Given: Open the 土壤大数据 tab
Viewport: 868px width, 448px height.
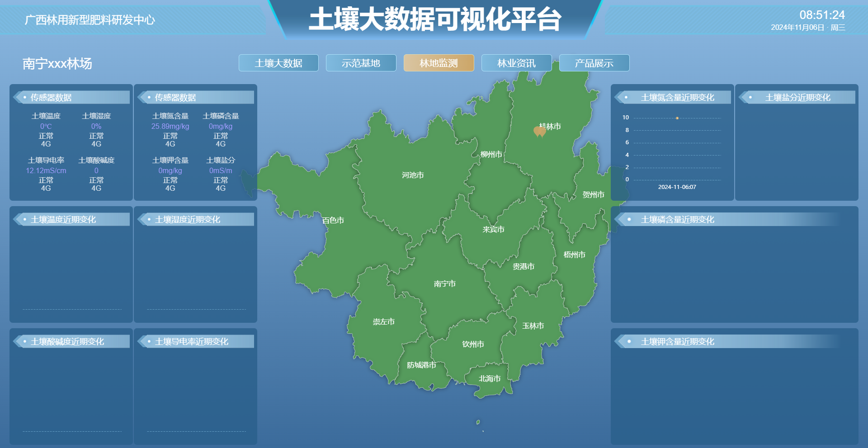Looking at the screenshot, I should coord(278,63).
